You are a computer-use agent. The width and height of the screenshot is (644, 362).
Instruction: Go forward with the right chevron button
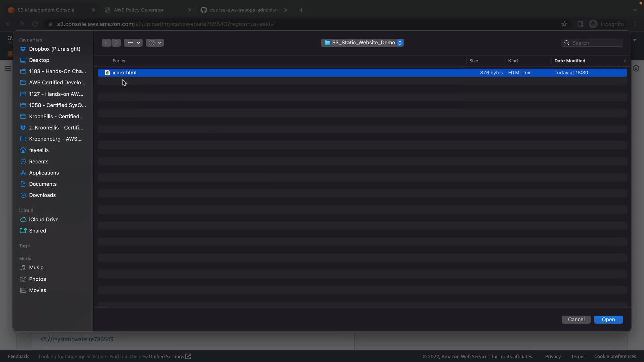coord(116,43)
